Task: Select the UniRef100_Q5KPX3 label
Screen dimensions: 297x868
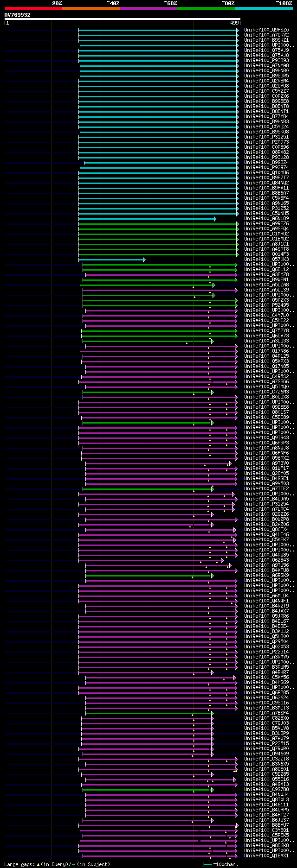Action: pyautogui.click(x=266, y=361)
